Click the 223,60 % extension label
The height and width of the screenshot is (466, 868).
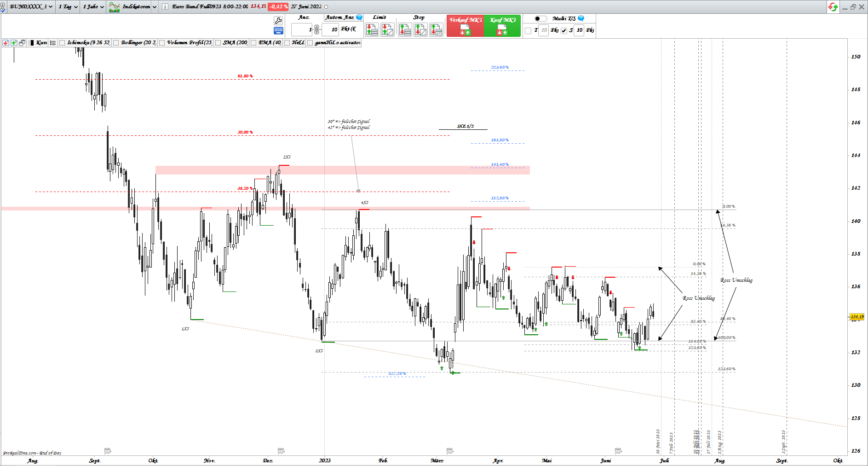[500, 67]
